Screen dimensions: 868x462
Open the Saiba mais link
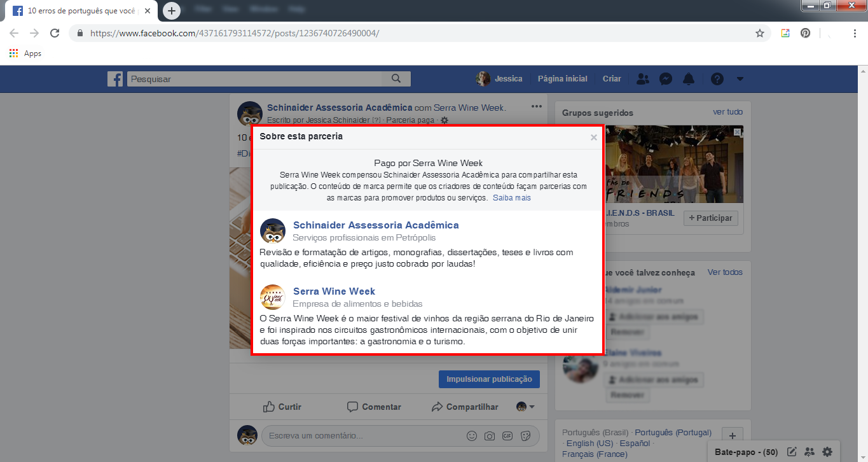pyautogui.click(x=512, y=198)
